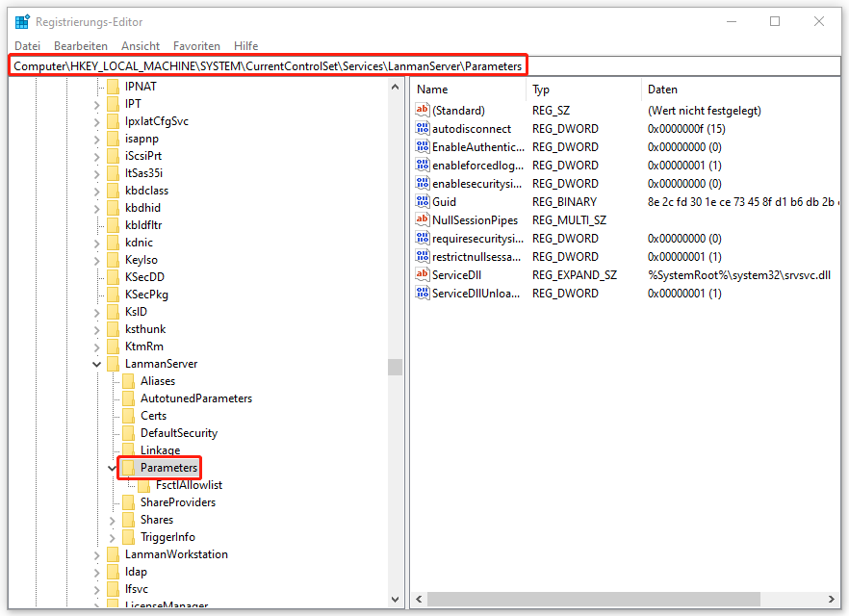Click 'REG_MULTI_SZ' type cell
The height and width of the screenshot is (616, 849).
[x=569, y=220]
